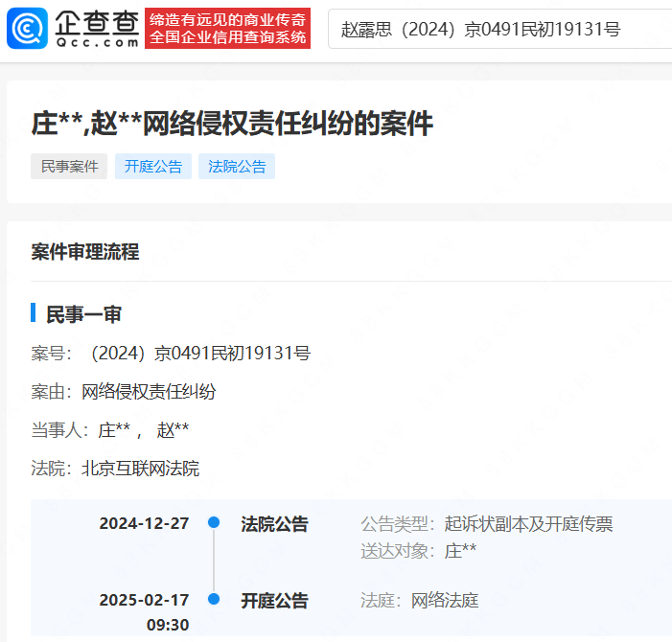Click party name 庄** in 当事人 row
This screenshot has width=672, height=642.
coord(114,429)
